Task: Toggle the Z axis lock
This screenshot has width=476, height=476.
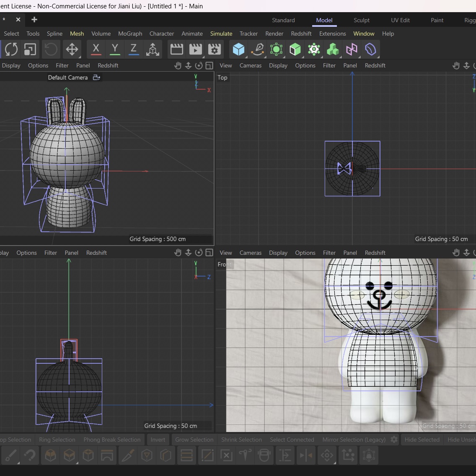Action: coord(134,49)
